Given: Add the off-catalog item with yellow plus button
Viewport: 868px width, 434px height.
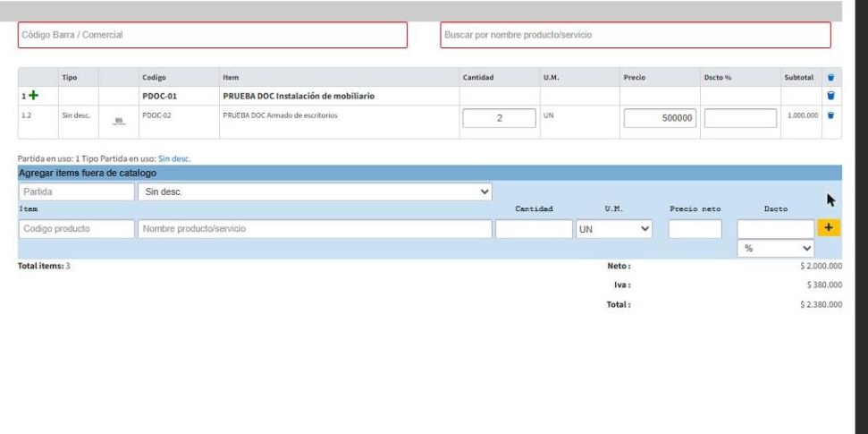Looking at the screenshot, I should point(828,228).
